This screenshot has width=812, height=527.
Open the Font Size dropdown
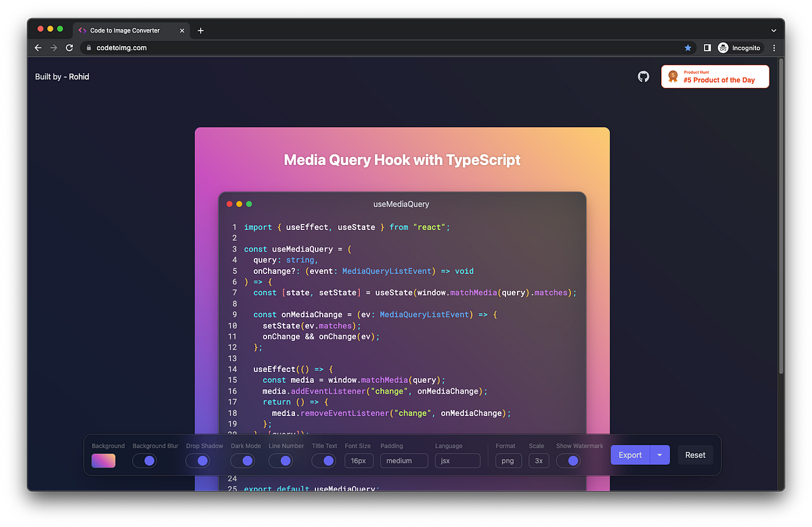[359, 460]
